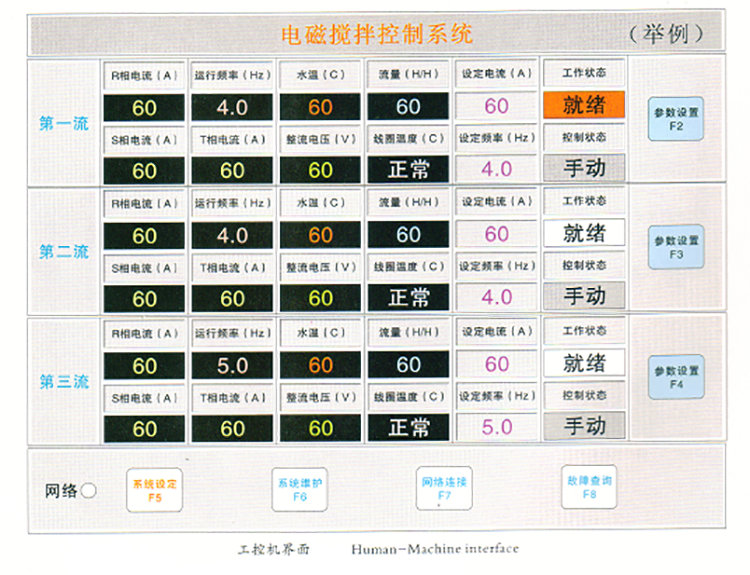Screen dimensions: 750x575
Task: Open 系统设定 F5
Action: coord(154,489)
